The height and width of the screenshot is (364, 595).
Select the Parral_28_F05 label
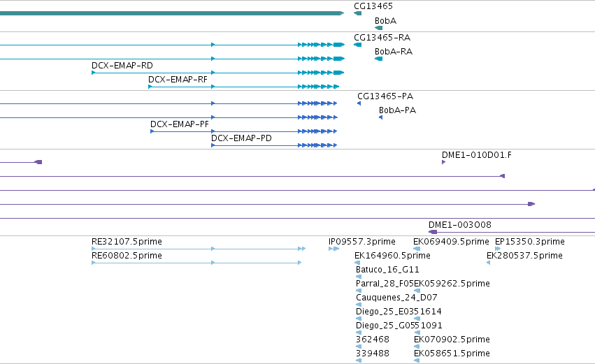pyautogui.click(x=385, y=284)
